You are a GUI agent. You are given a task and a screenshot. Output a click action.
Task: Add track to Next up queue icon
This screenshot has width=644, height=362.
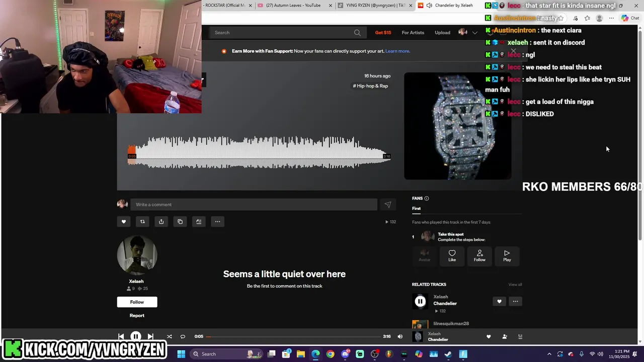click(x=199, y=221)
